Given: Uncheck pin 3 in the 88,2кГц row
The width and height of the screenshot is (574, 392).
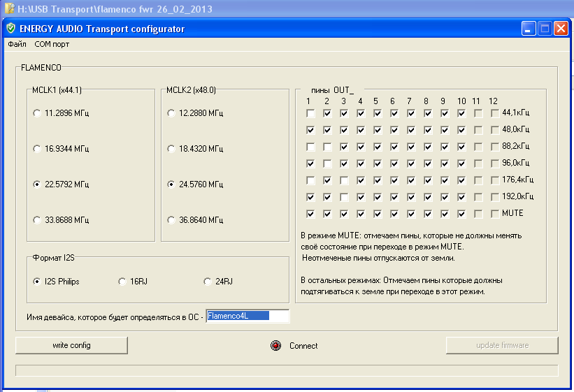Looking at the screenshot, I should [x=344, y=147].
